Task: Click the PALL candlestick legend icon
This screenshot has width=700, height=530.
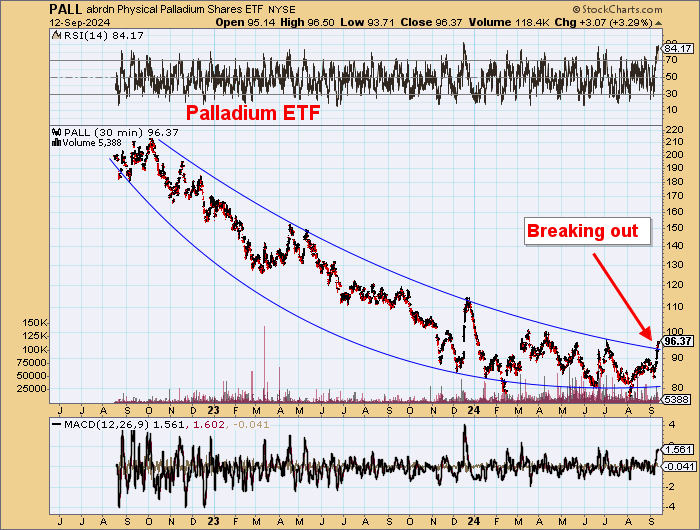Action: point(57,131)
